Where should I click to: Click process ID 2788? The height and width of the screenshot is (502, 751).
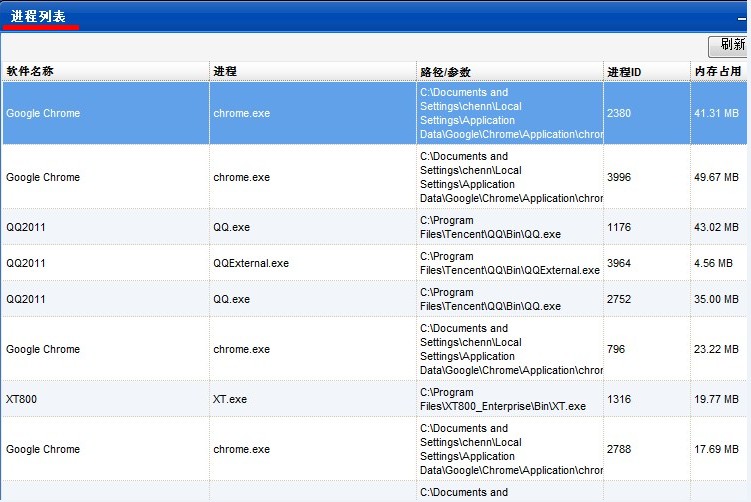click(619, 449)
